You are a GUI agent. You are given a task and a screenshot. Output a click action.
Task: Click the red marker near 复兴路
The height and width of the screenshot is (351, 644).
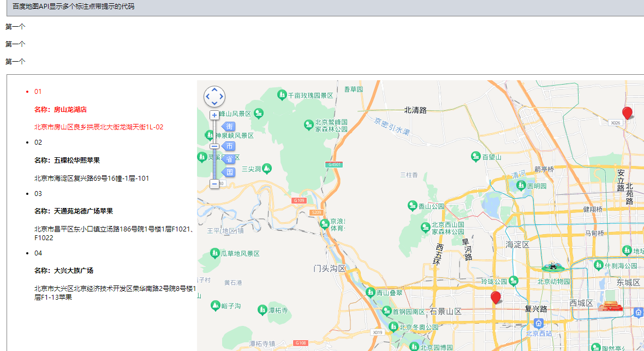tap(496, 298)
